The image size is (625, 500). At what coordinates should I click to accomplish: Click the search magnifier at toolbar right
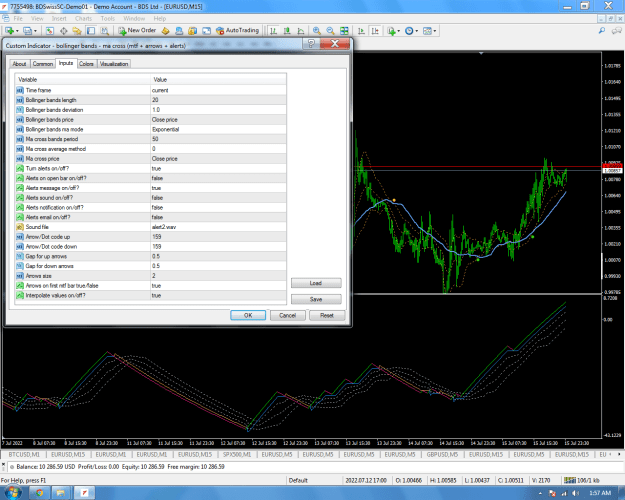(602, 31)
